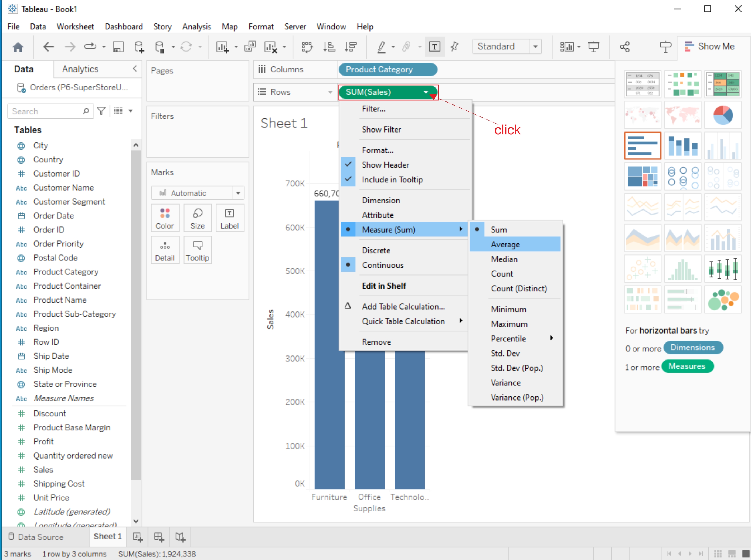Click the highlight pen icon
The image size is (751, 560).
click(x=382, y=47)
